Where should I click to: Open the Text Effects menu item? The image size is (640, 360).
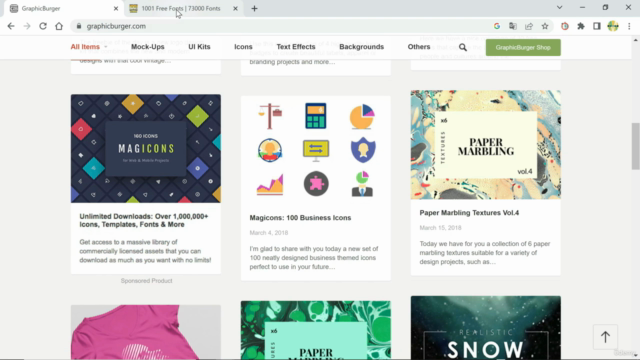296,47
